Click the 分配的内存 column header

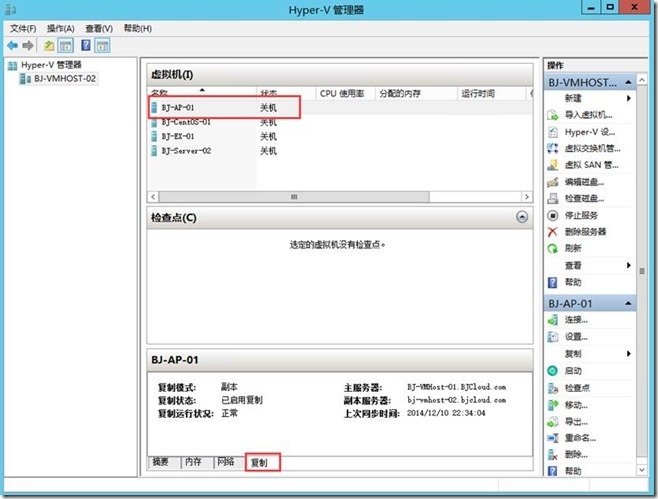point(416,93)
